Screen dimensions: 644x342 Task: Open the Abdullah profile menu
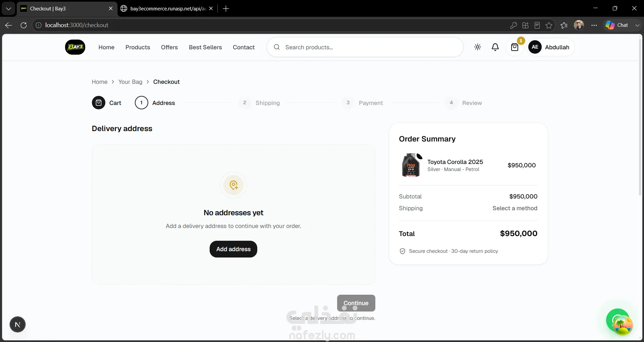[551, 47]
